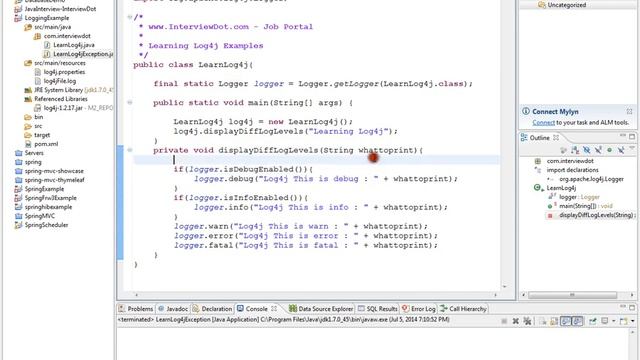This screenshot has height=360, width=640.
Task: Click the target folder icon
Action: (28, 135)
